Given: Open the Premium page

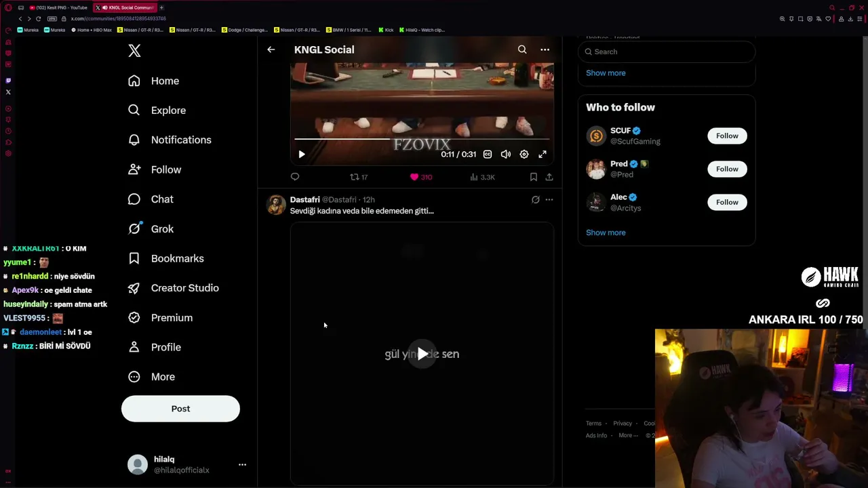Looking at the screenshot, I should pyautogui.click(x=160, y=317).
